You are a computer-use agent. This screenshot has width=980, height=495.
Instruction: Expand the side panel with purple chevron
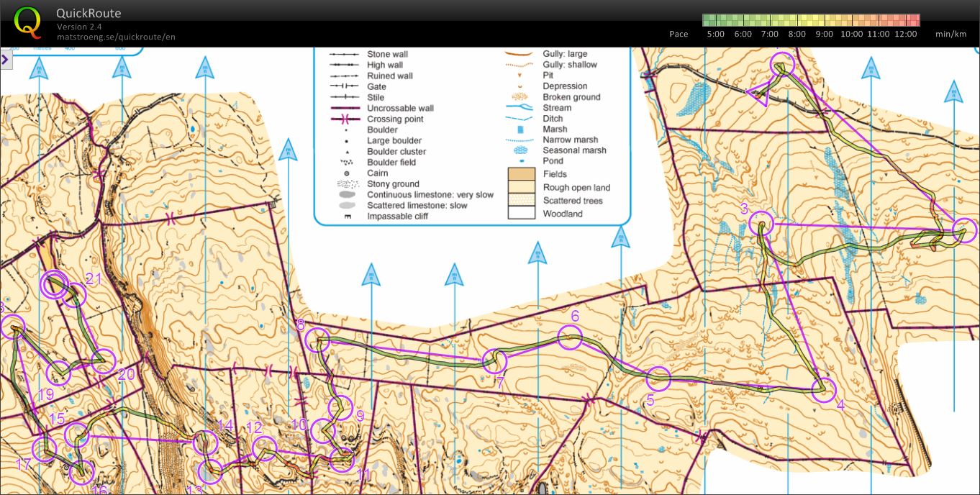pos(5,60)
